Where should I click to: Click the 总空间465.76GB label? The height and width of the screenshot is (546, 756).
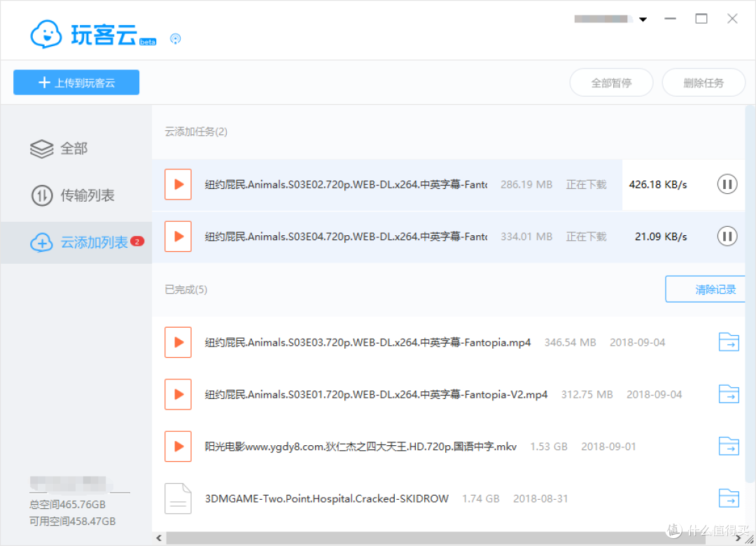(67, 505)
